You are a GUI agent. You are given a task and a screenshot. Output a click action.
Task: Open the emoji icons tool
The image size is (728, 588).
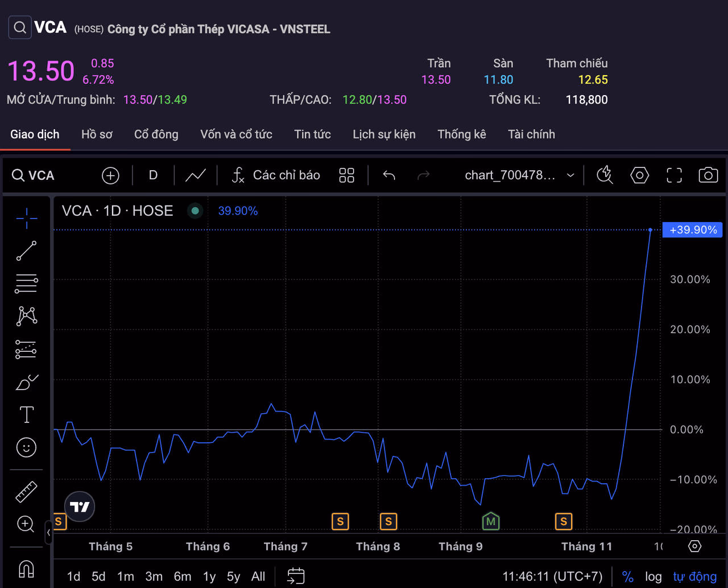[x=26, y=447]
